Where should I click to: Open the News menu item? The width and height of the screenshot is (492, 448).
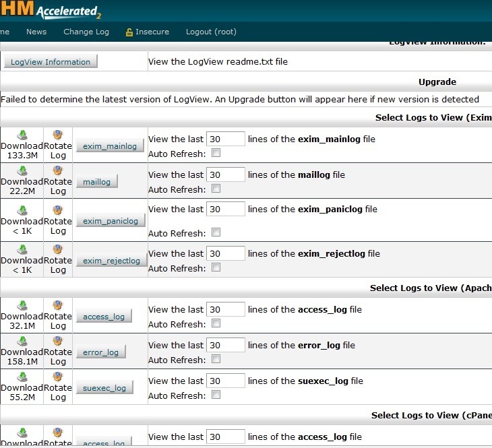click(x=36, y=32)
